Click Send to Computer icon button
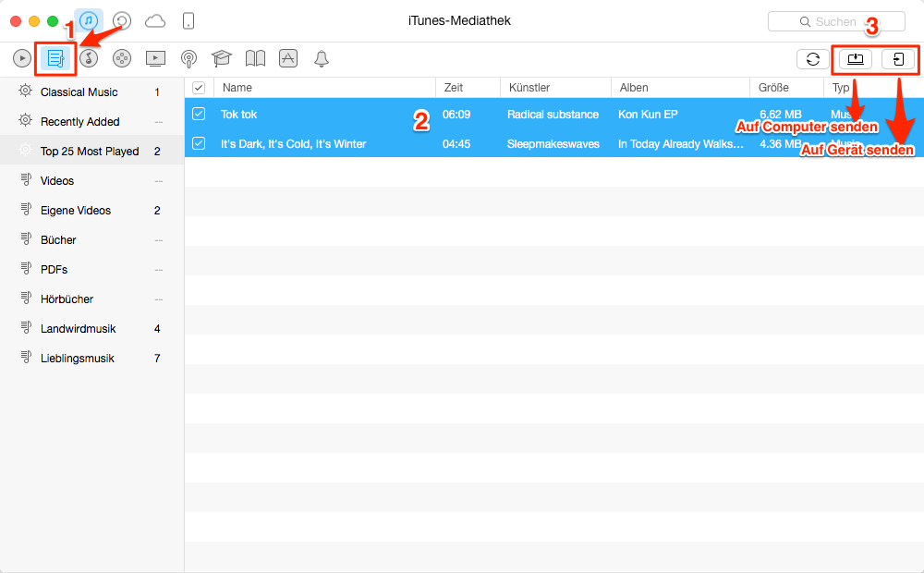Image resolution: width=924 pixels, height=573 pixels. (x=855, y=59)
